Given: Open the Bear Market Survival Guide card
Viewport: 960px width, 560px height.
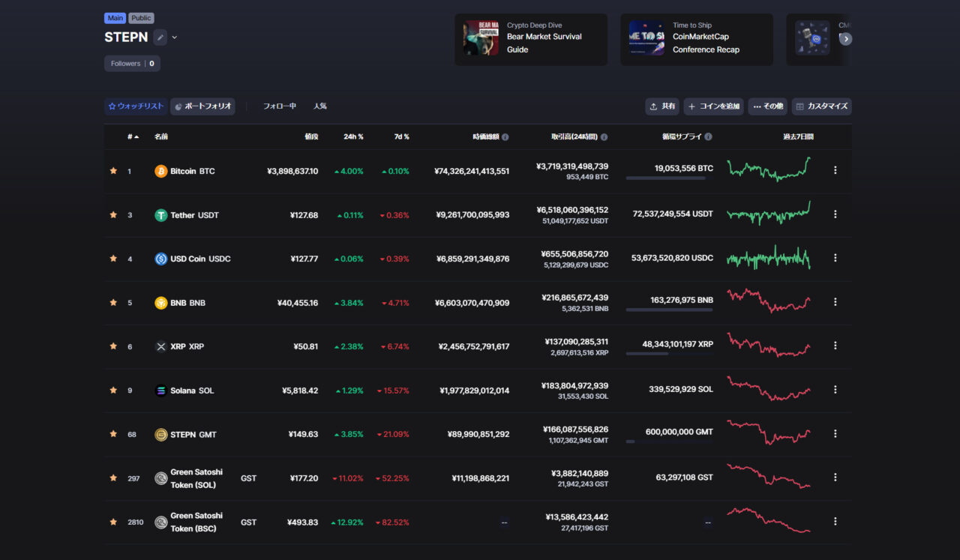Looking at the screenshot, I should click(531, 39).
